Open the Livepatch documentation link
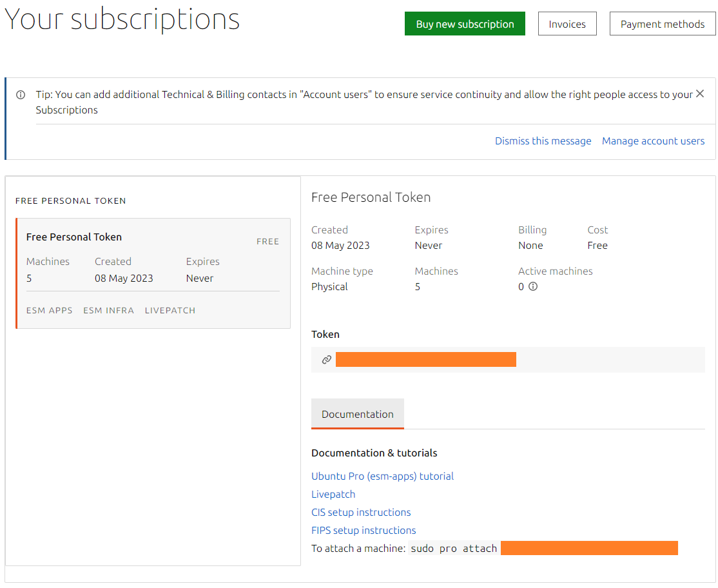Viewport: 718px width, 588px height. [333, 494]
